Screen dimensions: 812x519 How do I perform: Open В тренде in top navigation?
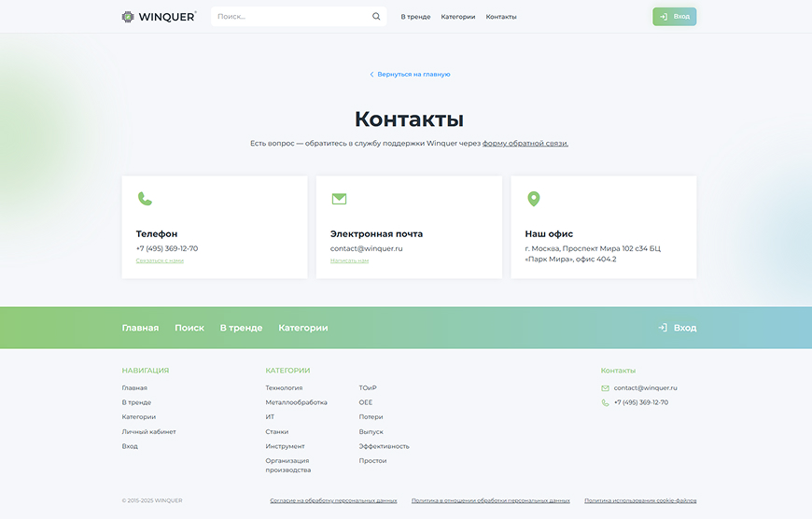point(415,17)
